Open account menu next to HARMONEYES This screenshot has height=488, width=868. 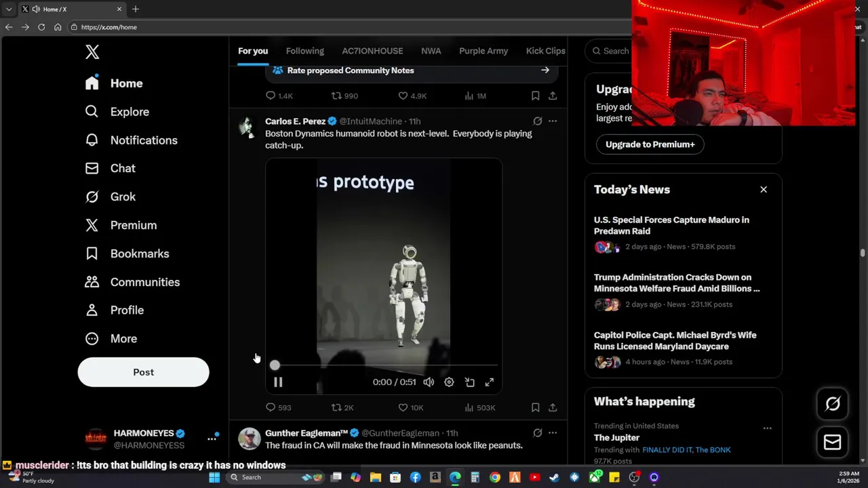pos(212,439)
